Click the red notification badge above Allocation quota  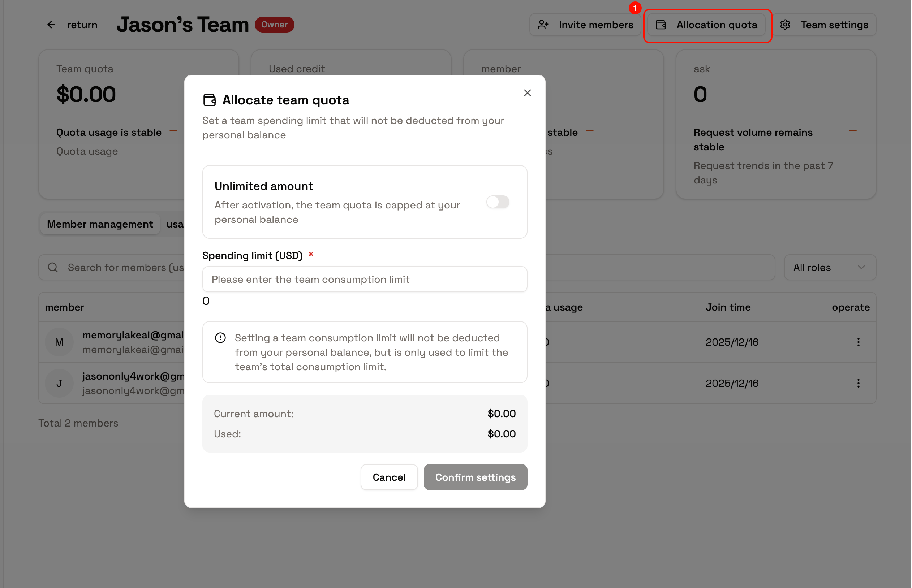(x=634, y=8)
